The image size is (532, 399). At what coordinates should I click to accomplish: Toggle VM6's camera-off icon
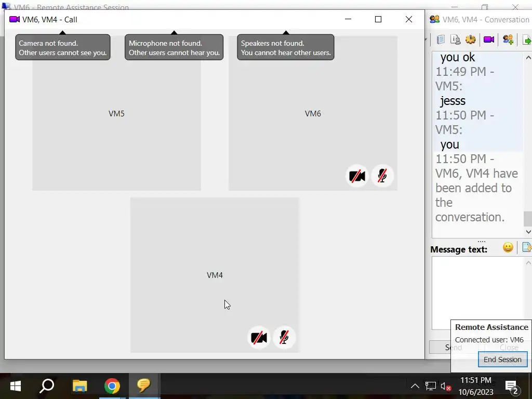pyautogui.click(x=357, y=176)
